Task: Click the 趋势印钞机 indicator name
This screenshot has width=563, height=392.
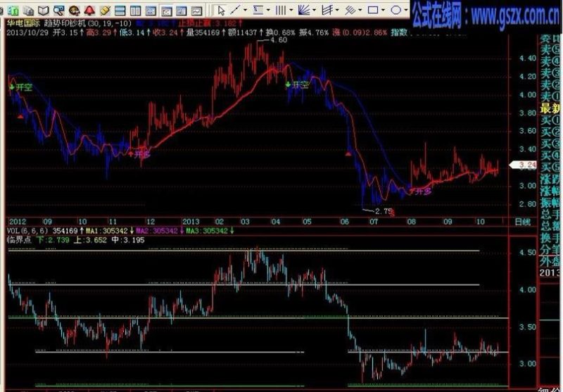Action: [65, 24]
